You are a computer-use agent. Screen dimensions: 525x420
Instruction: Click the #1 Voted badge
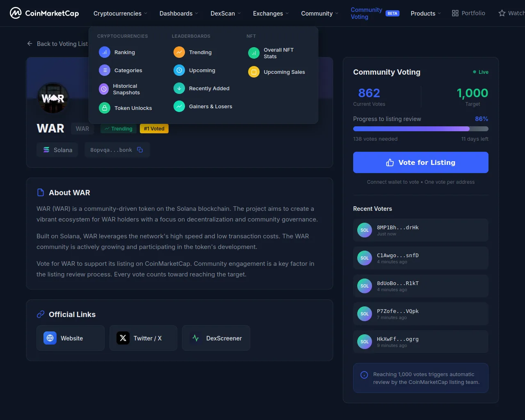coord(154,129)
